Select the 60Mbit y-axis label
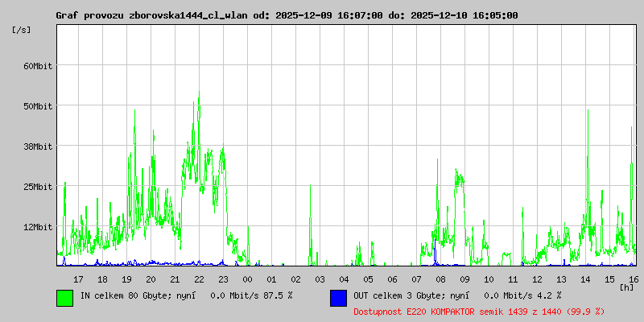The height and width of the screenshot is (322, 644). (x=37, y=66)
